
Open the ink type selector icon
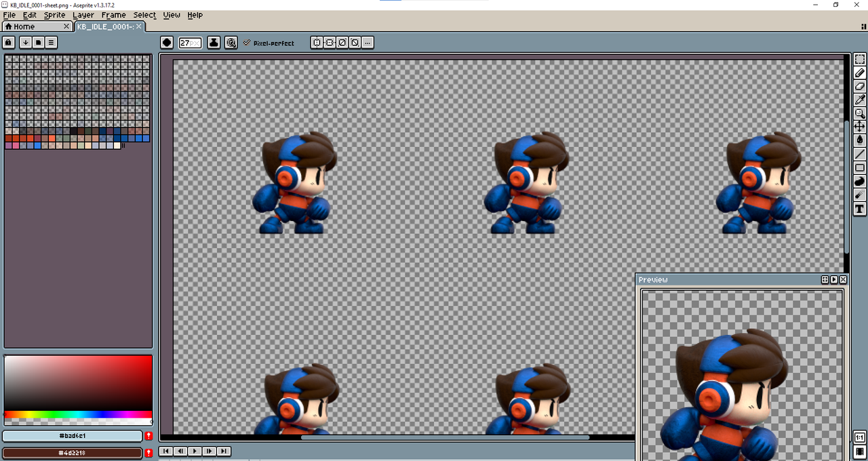214,43
